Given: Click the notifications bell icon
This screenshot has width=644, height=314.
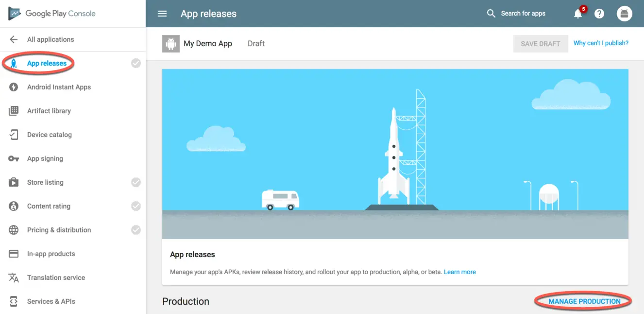Looking at the screenshot, I should (577, 14).
